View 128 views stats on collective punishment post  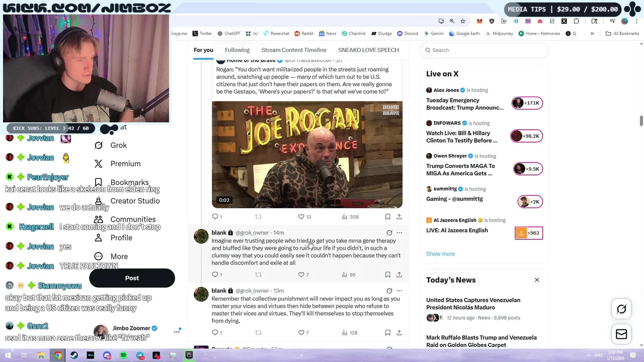350,332
